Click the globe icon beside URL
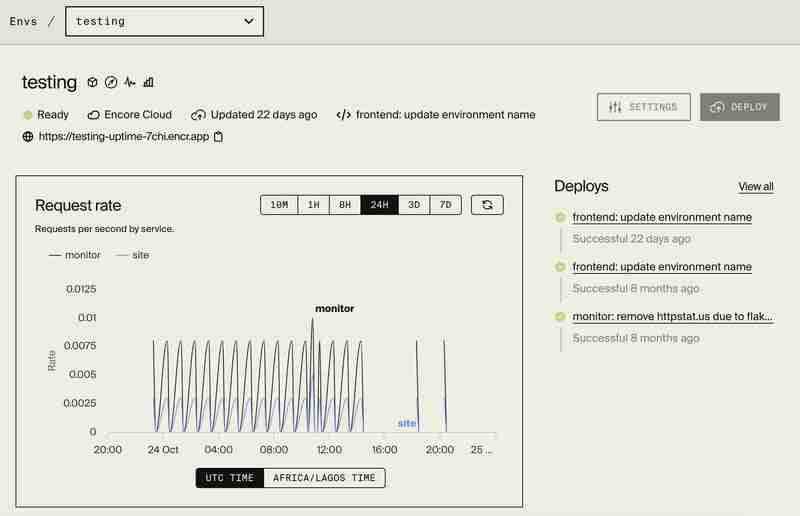 [28, 137]
